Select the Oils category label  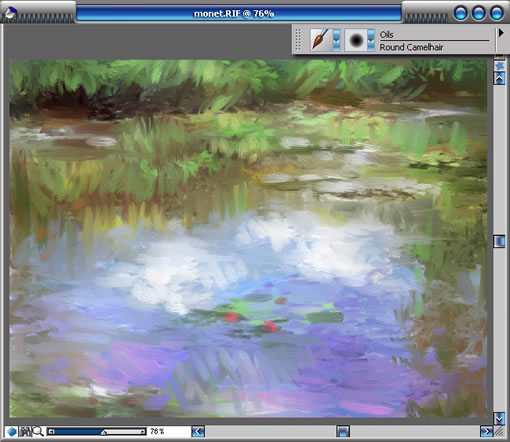tap(386, 35)
